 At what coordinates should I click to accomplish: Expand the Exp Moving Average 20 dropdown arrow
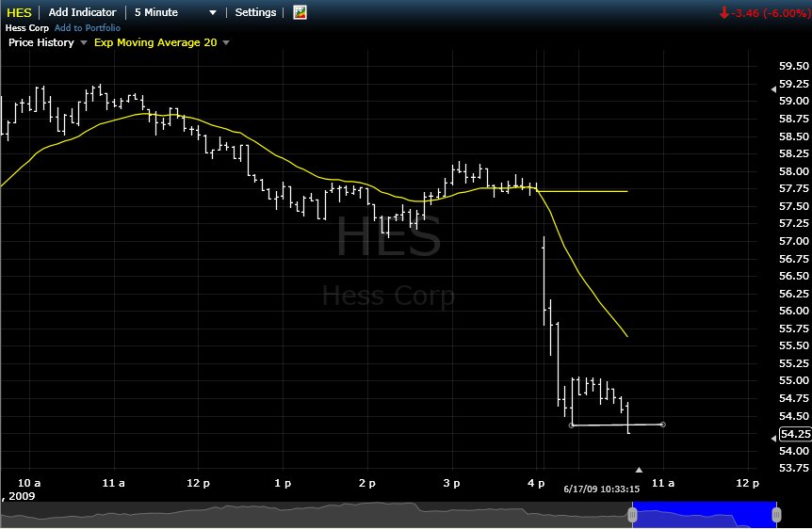pyautogui.click(x=226, y=42)
